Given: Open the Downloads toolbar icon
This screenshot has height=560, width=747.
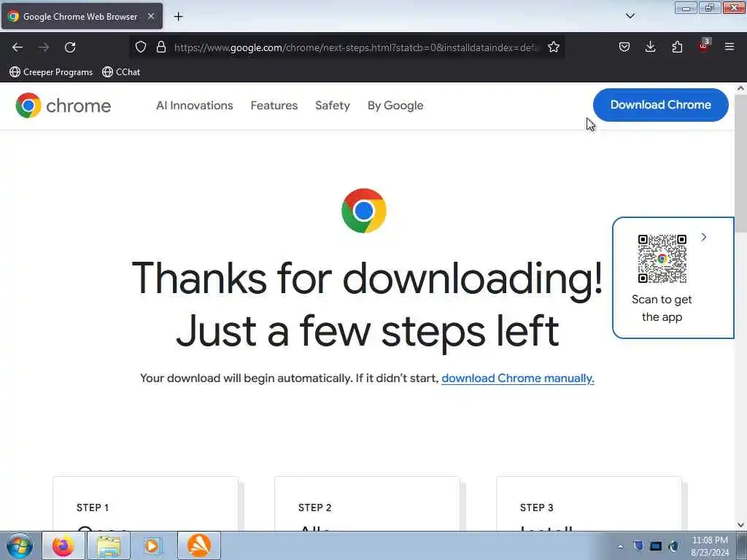Looking at the screenshot, I should coord(650,47).
